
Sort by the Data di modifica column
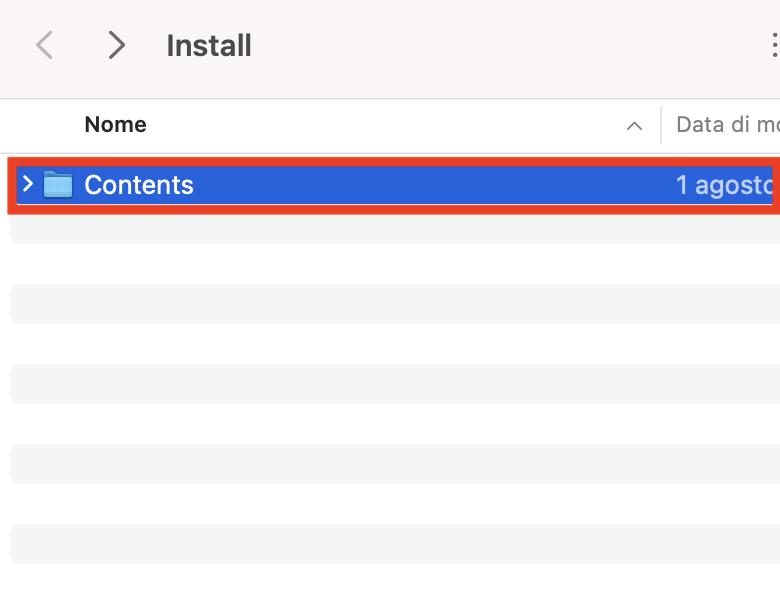coord(728,124)
